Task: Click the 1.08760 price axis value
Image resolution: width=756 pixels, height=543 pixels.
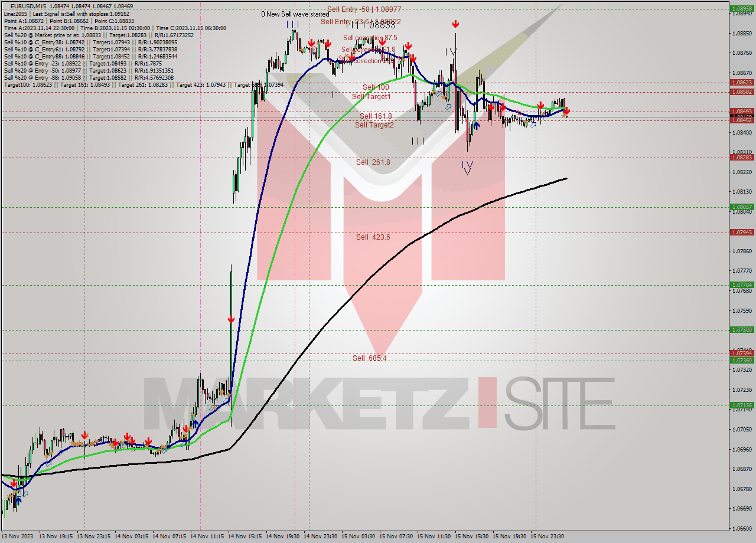Action: pos(741,53)
